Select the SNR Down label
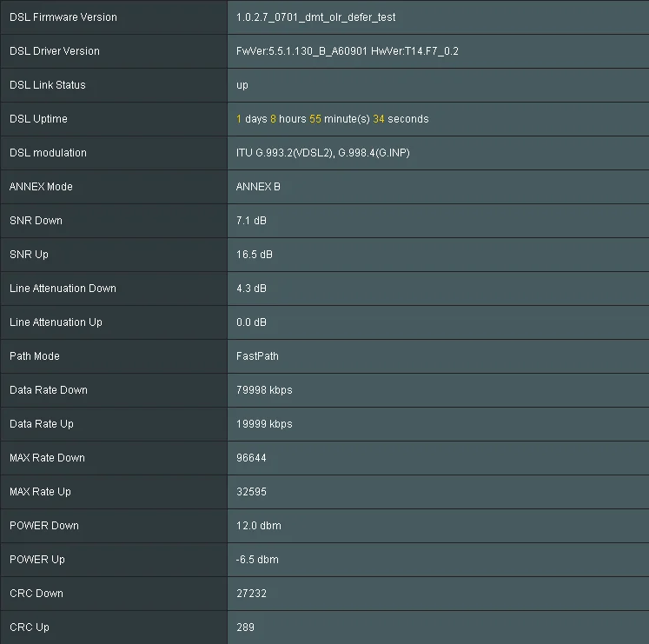Viewport: 649px width, 644px height. point(36,221)
